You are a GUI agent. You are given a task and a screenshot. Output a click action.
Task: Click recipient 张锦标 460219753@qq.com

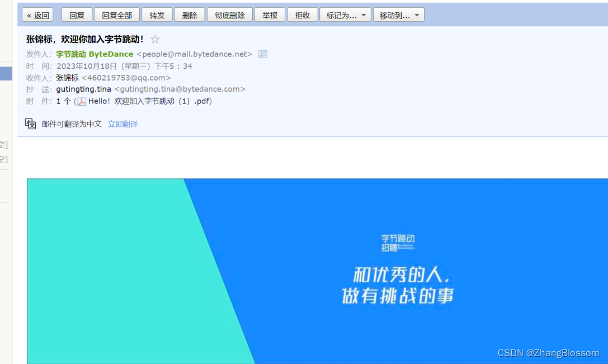[113, 78]
